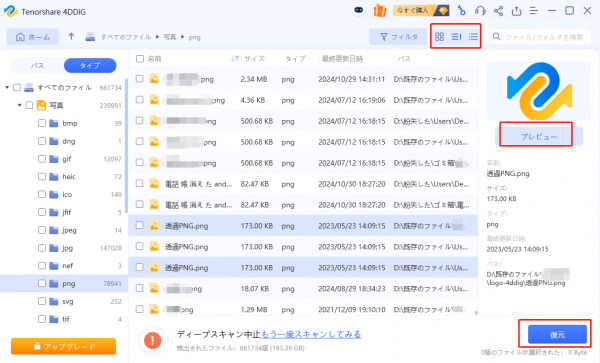This screenshot has height=363, width=600.
Task: Click the bmp folder icon
Action: (x=54, y=123)
